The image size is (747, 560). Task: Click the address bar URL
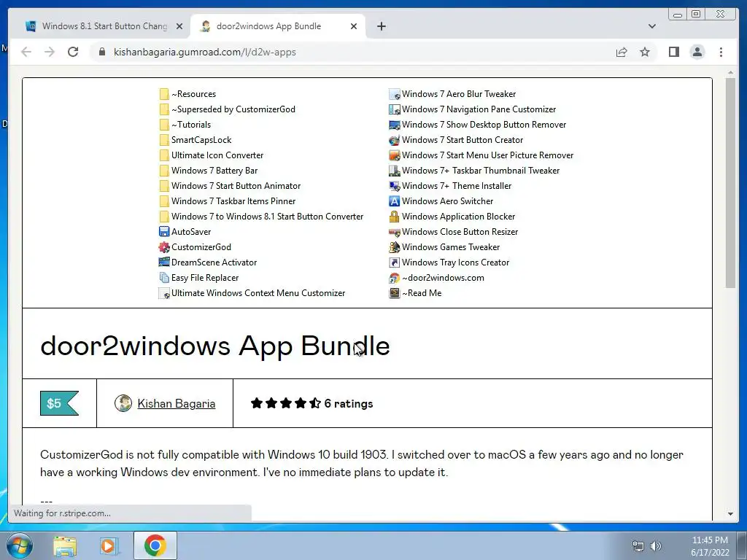pyautogui.click(x=204, y=52)
